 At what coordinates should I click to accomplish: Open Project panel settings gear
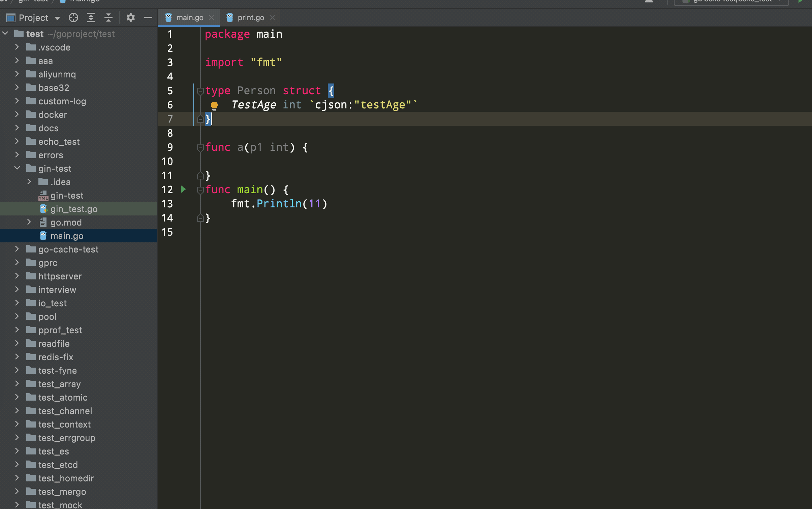[x=130, y=18]
